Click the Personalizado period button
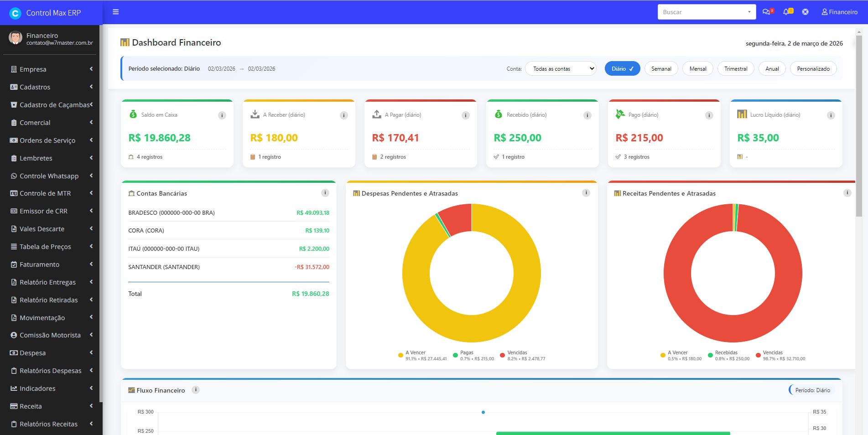Screen dimensions: 868x435 (x=813, y=68)
